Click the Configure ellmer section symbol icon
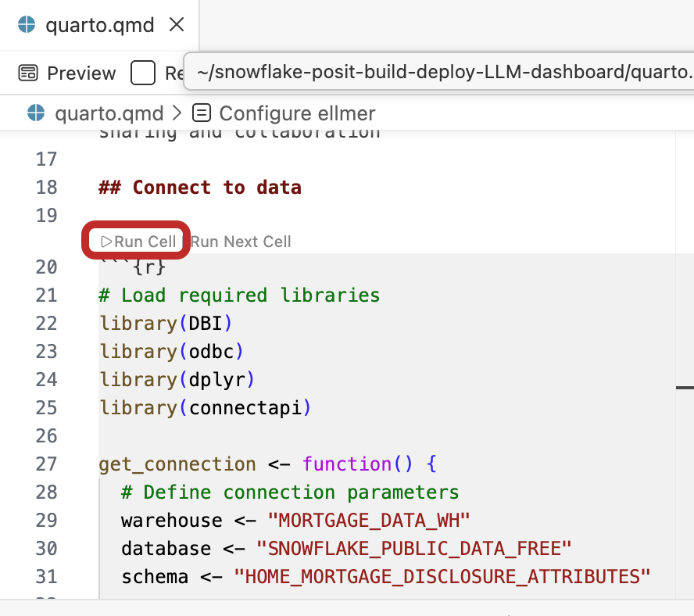This screenshot has width=694, height=616. (x=201, y=113)
